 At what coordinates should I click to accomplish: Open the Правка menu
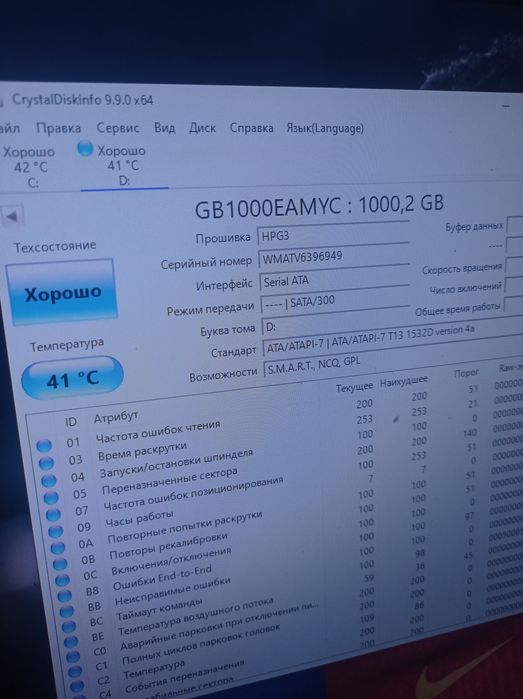pyautogui.click(x=58, y=128)
